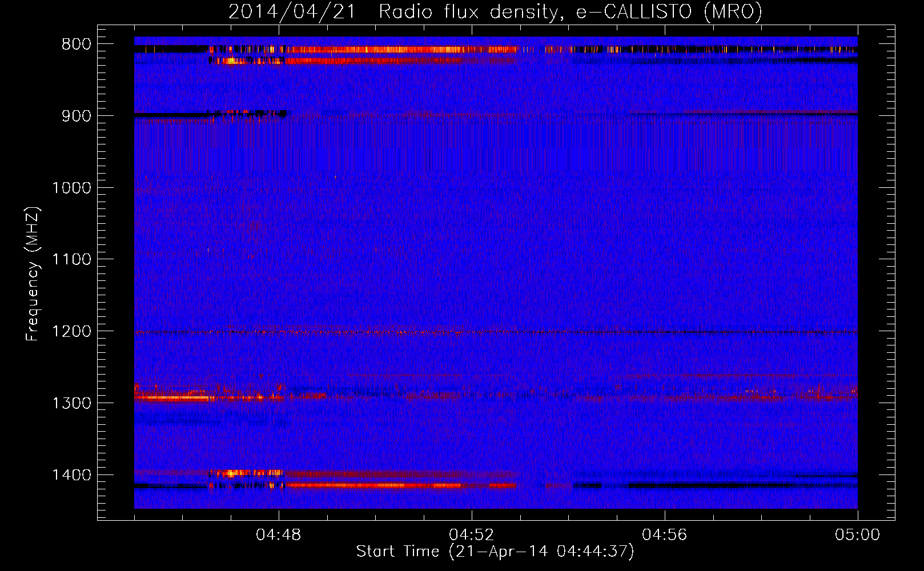This screenshot has height=571, width=924.
Task: Click the 900 frequency axis label
Action: click(x=77, y=116)
